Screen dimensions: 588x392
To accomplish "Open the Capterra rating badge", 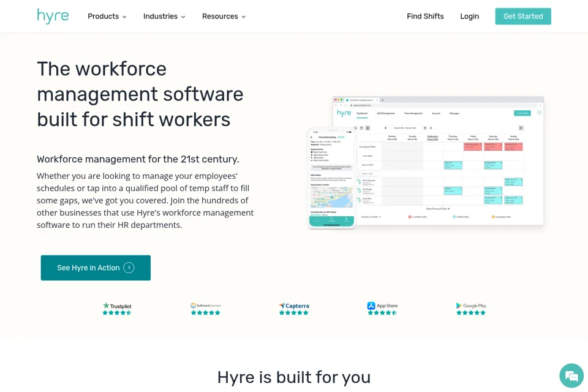I will click(294, 309).
